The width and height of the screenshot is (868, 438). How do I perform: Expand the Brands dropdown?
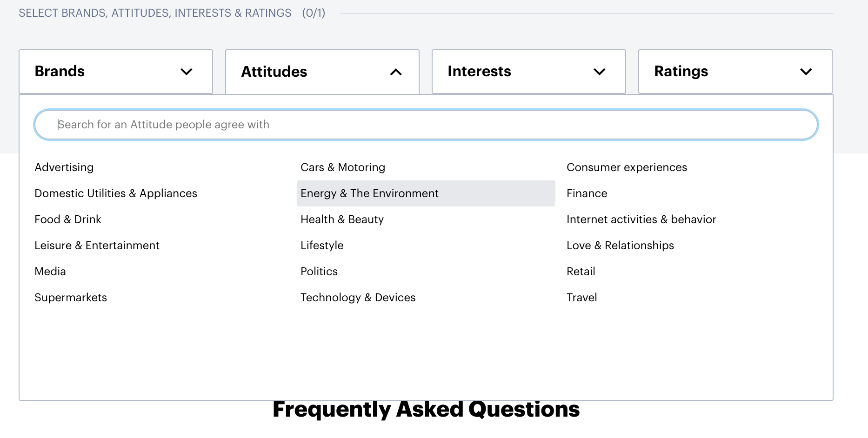tap(115, 72)
